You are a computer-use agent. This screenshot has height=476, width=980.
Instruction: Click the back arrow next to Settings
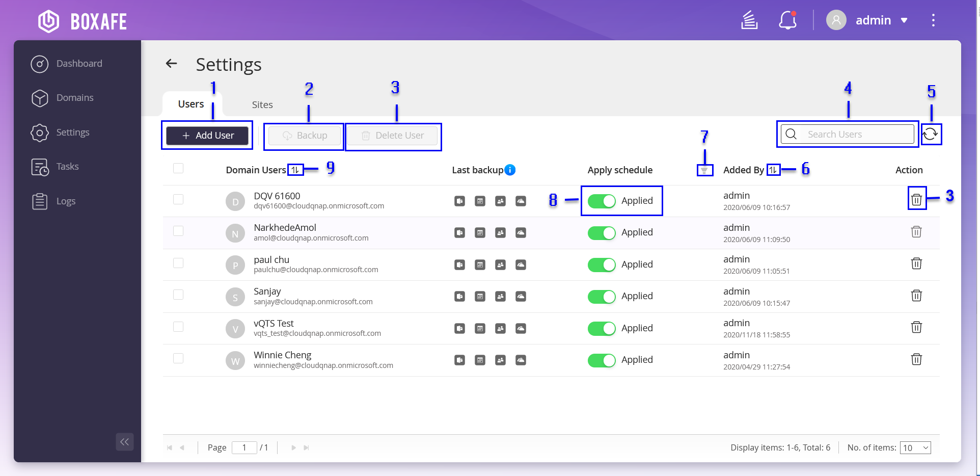tap(171, 64)
